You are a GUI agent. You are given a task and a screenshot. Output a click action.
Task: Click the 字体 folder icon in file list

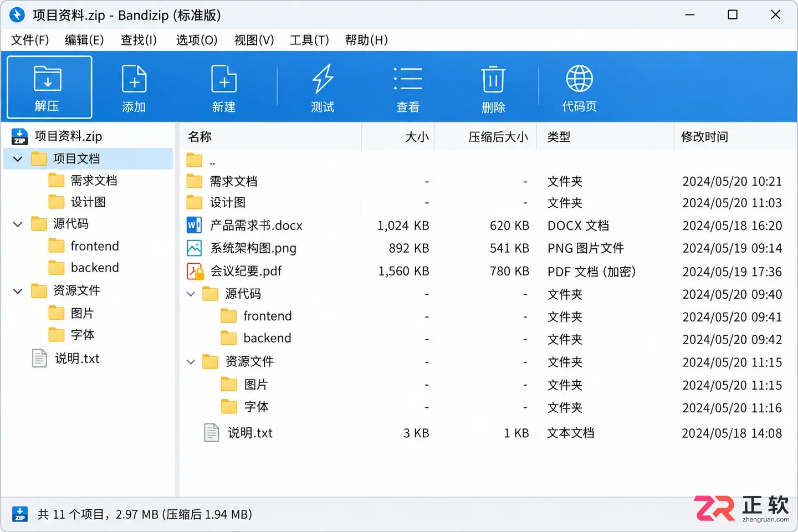point(228,407)
